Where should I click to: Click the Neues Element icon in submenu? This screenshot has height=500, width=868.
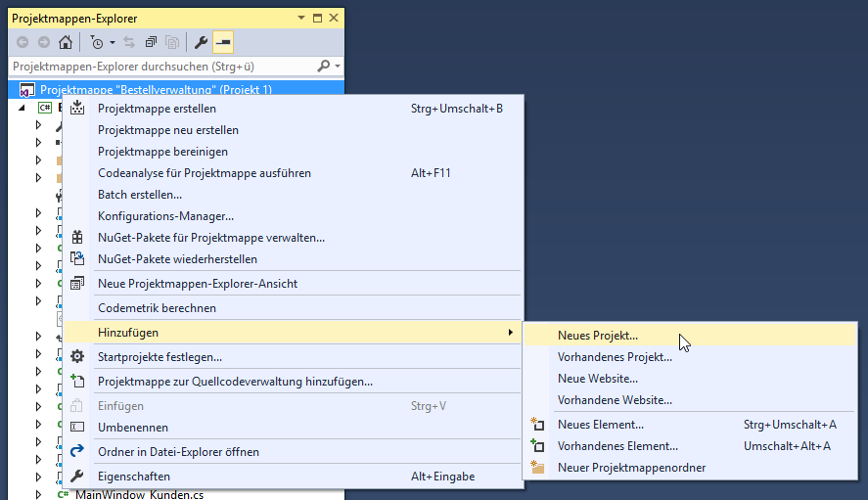537,424
